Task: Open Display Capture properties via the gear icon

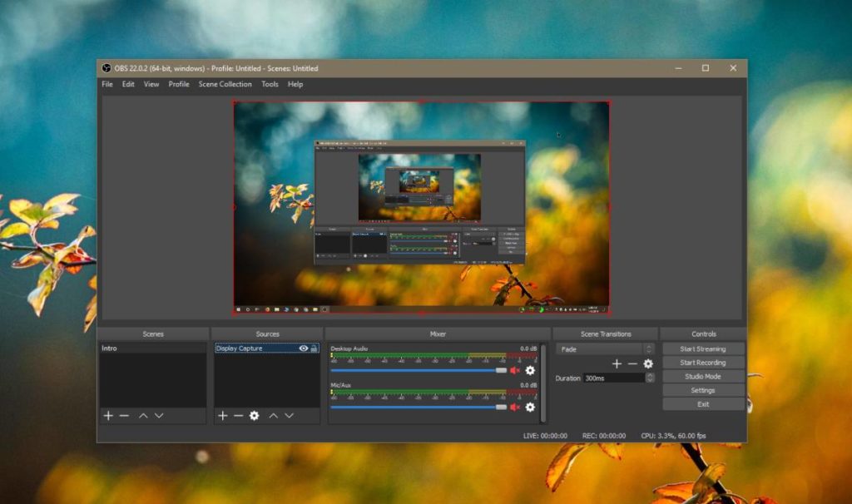Action: 253,415
